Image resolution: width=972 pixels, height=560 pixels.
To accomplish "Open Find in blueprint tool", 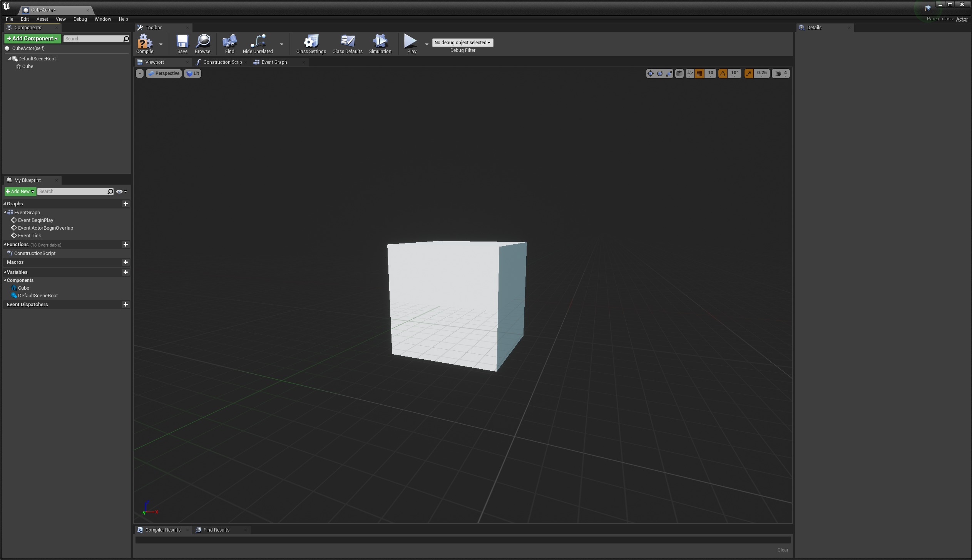I will point(229,43).
